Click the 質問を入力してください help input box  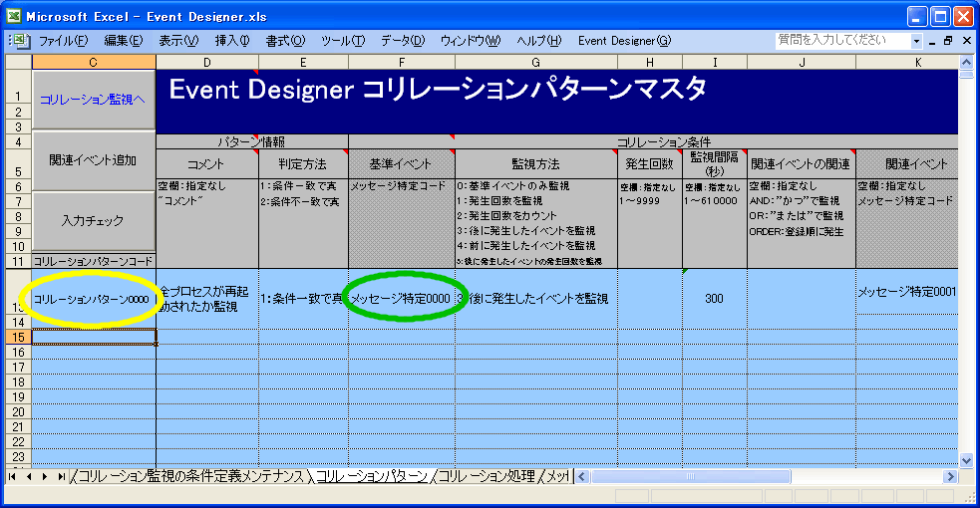(x=842, y=41)
